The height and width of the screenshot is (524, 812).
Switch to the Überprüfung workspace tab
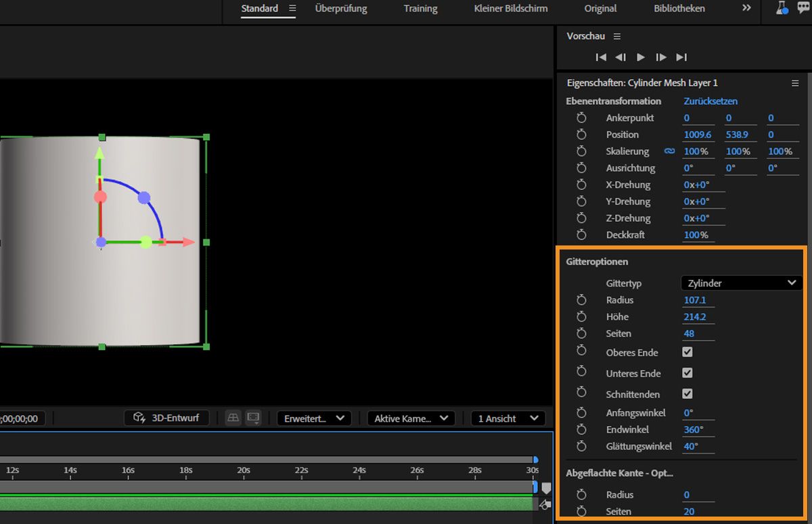coord(341,9)
